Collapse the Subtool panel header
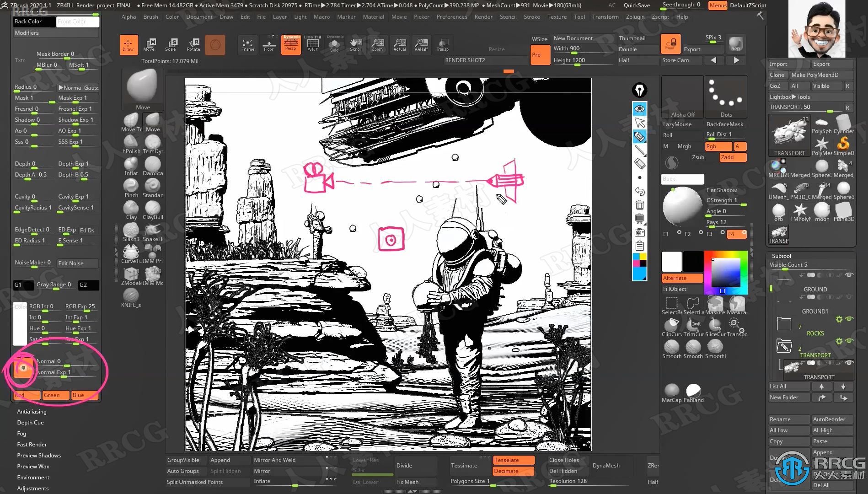868x494 pixels. pyautogui.click(x=782, y=256)
